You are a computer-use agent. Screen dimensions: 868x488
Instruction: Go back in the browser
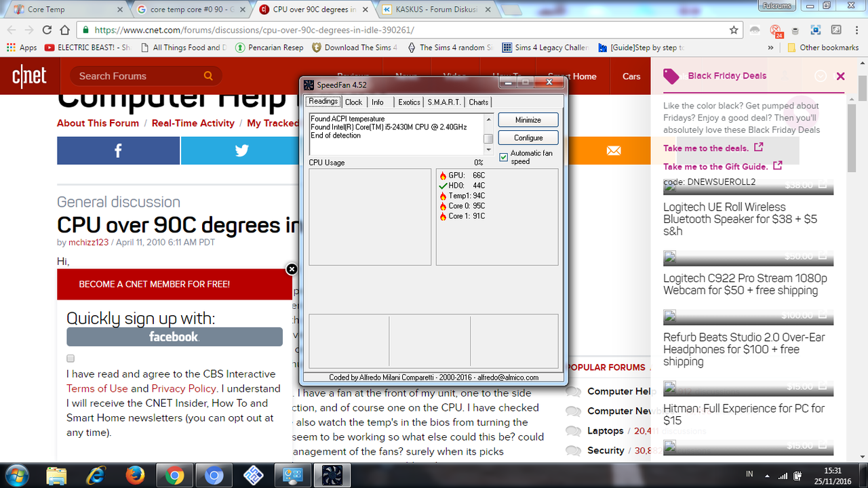[x=10, y=30]
